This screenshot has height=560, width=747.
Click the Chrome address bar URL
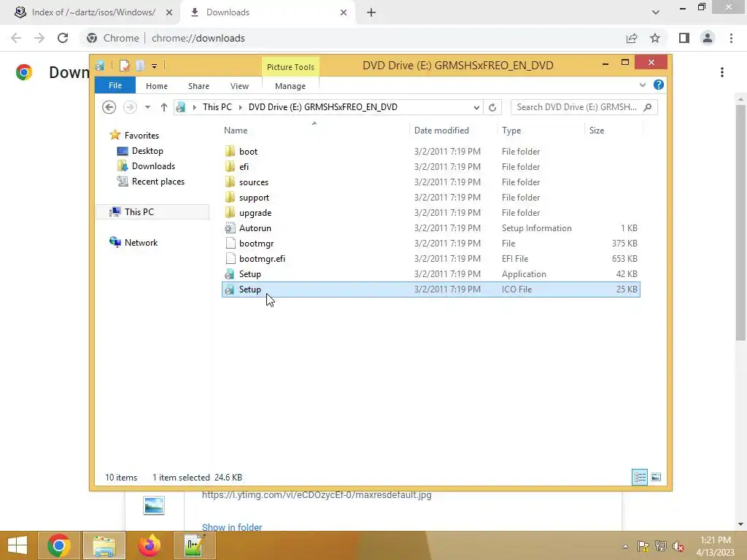tap(198, 38)
